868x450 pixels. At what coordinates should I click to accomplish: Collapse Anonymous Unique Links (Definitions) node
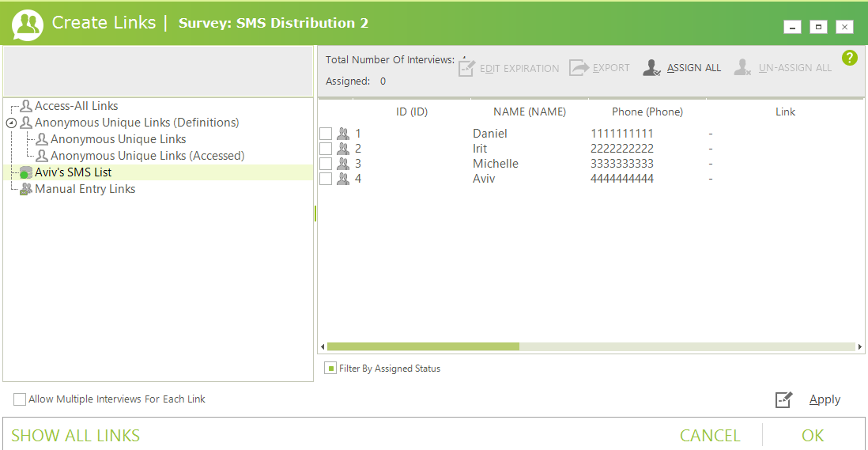(x=11, y=123)
